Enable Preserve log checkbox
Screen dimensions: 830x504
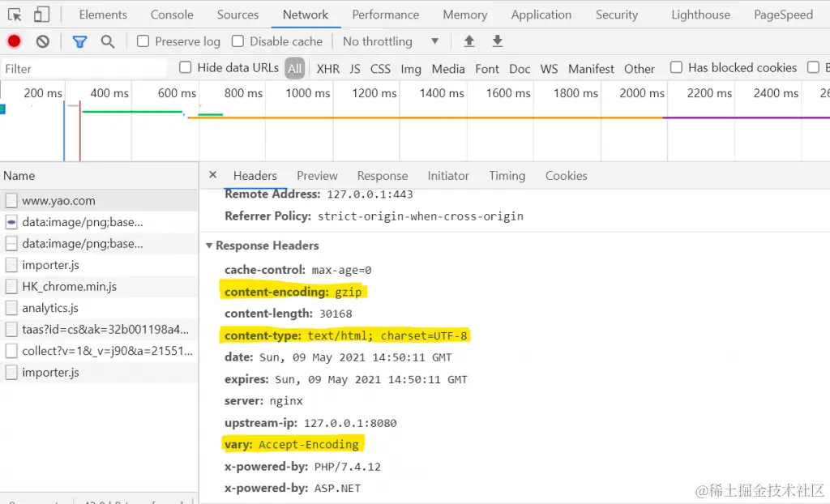143,41
